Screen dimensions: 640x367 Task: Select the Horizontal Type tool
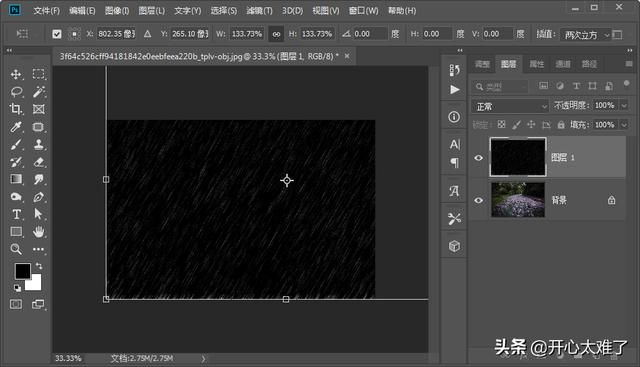click(16, 214)
